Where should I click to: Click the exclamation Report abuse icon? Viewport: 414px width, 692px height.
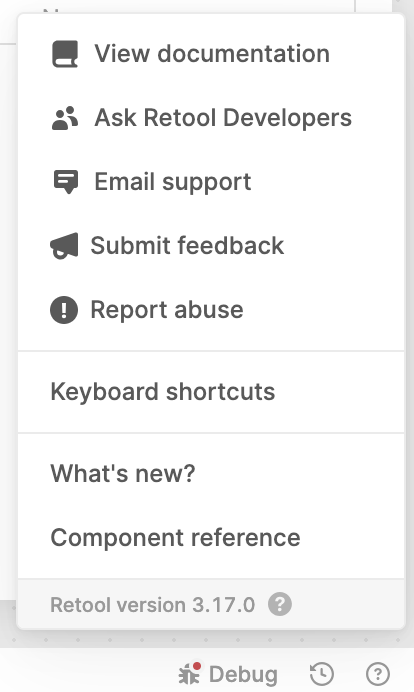(64, 310)
